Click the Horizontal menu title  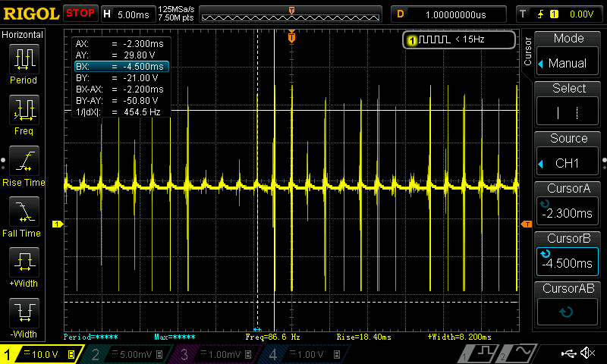point(23,35)
